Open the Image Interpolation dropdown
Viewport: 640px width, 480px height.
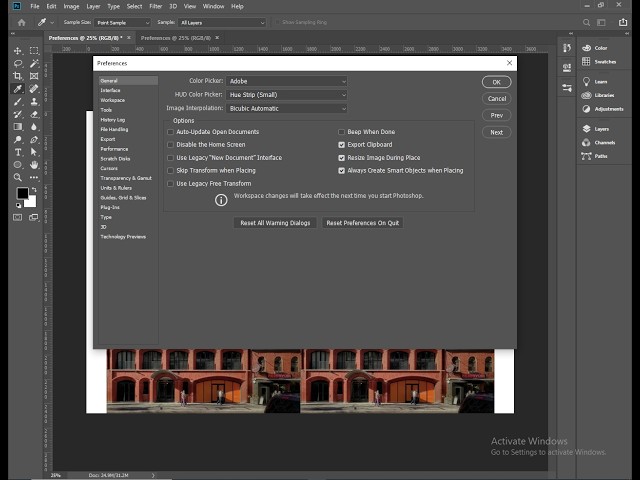coord(287,109)
